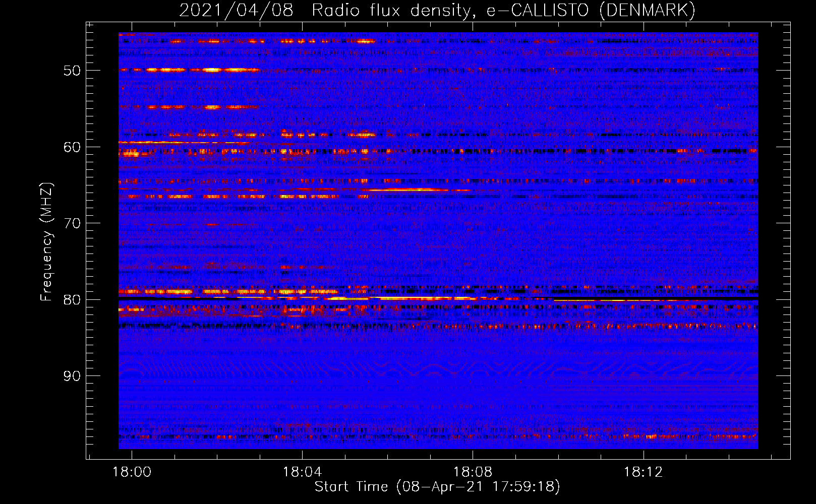Click the 70 frequency tick label
The image size is (816, 504).
(x=72, y=223)
